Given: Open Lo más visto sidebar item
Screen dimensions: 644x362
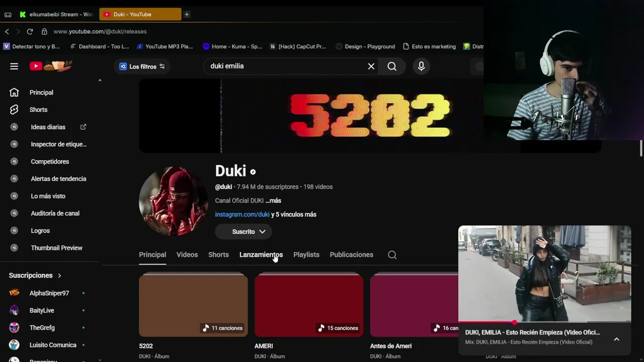Looking at the screenshot, I should (x=49, y=196).
